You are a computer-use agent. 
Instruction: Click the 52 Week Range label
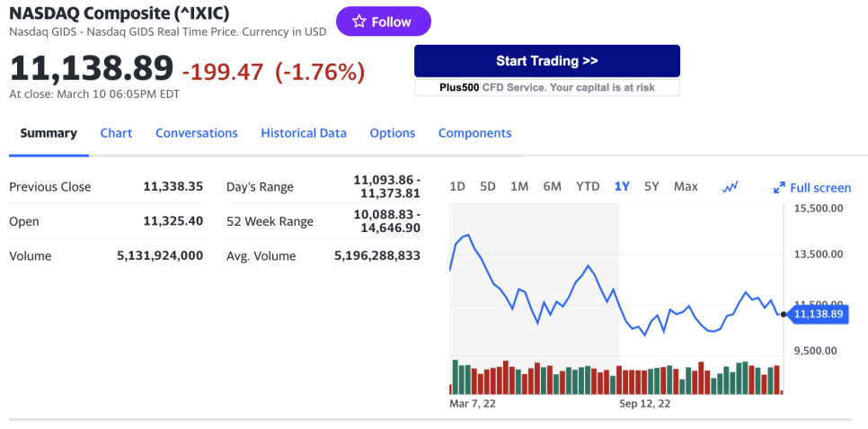click(x=270, y=222)
